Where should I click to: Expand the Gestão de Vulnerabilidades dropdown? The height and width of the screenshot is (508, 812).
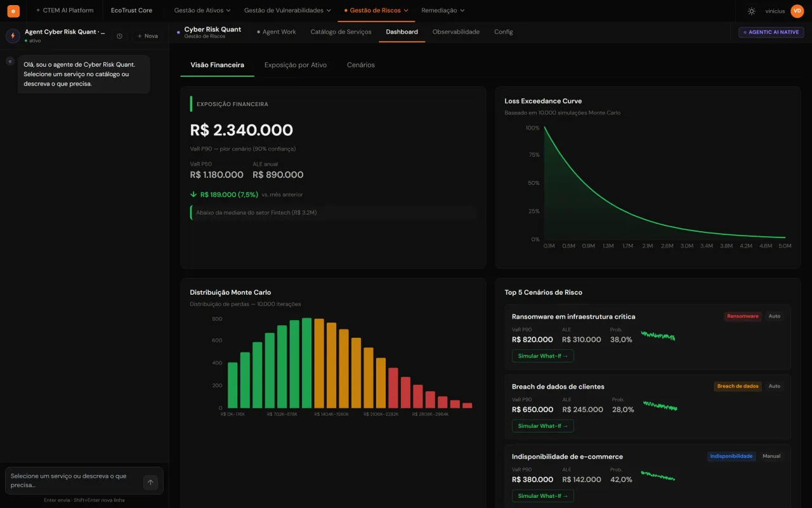287,11
